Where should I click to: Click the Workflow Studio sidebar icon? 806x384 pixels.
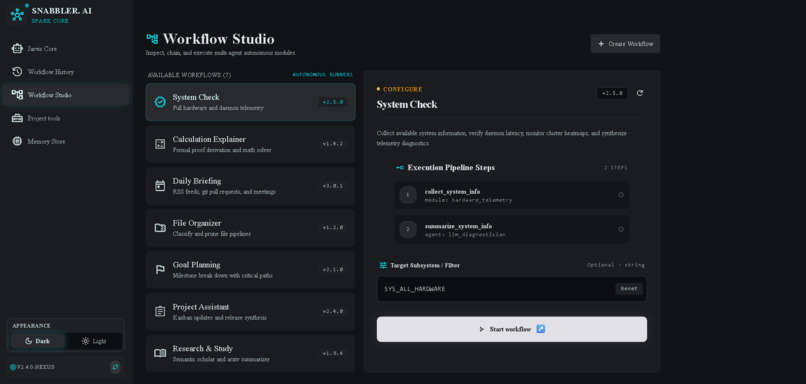click(17, 95)
